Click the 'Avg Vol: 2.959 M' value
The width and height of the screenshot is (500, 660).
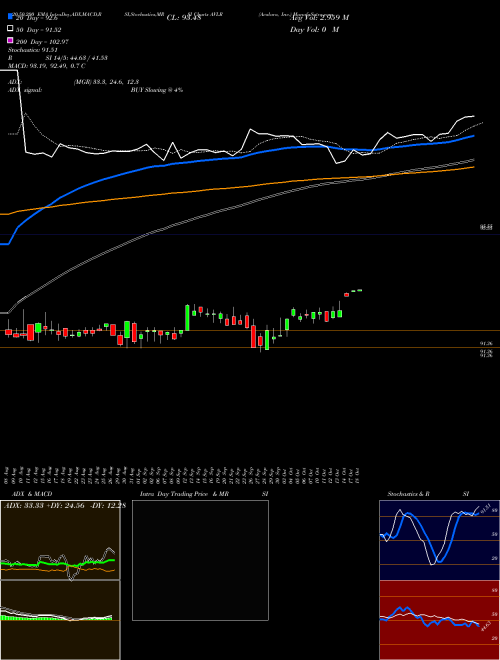(x=319, y=18)
